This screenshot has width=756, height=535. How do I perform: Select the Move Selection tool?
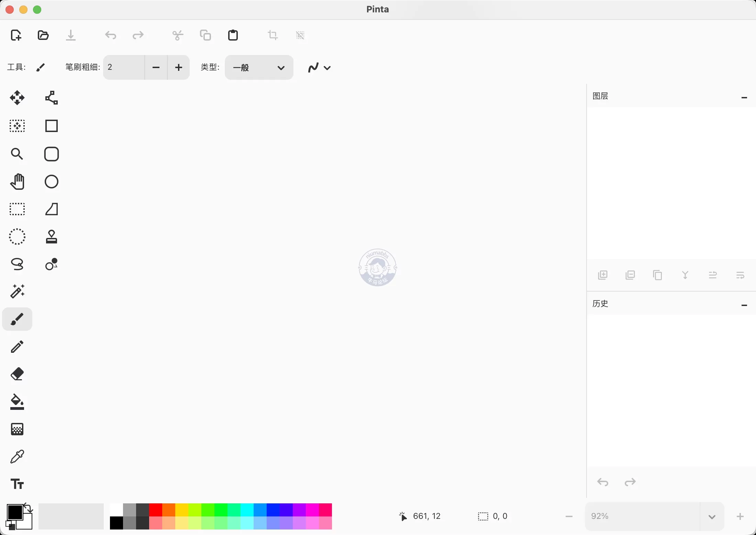[17, 126]
